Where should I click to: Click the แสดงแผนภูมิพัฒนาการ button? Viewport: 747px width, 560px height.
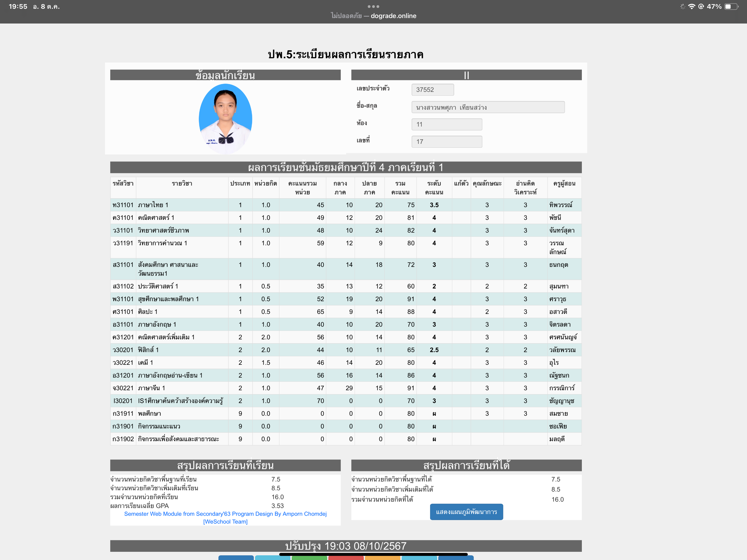point(466,512)
